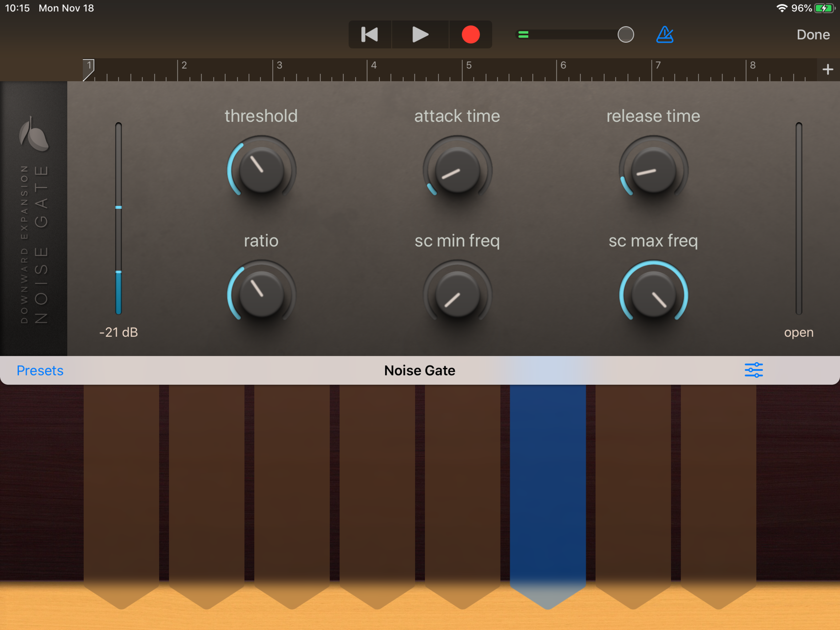Click bar 5 on the timeline ruler
The height and width of the screenshot is (630, 840).
click(469, 66)
